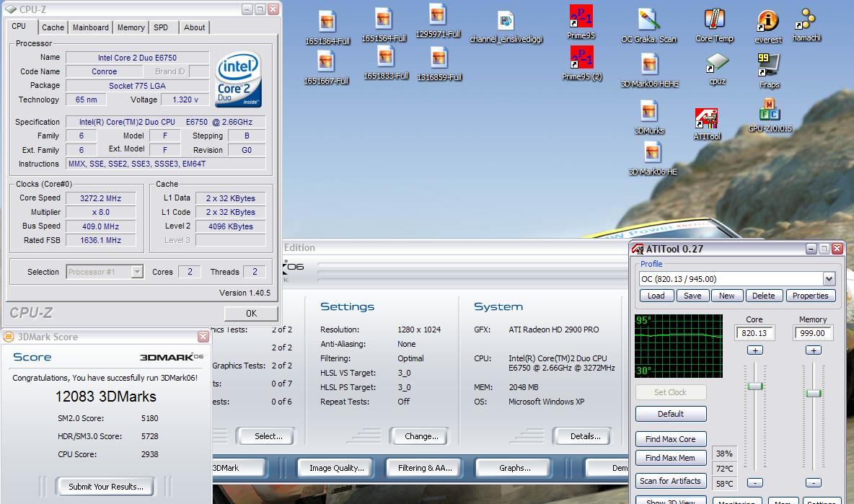Screen dimensions: 854x504
Task: Click the Core clock value field
Action: point(754,333)
